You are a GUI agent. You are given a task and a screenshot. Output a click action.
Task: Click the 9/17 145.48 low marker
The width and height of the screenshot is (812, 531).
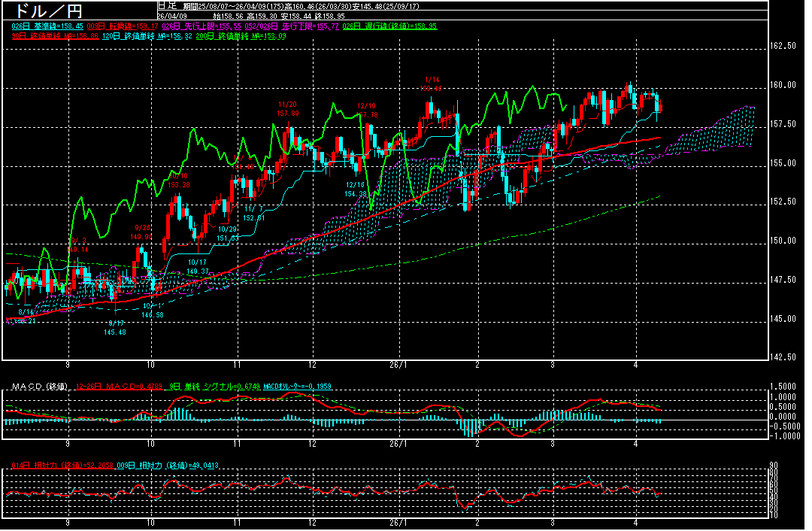(x=114, y=327)
